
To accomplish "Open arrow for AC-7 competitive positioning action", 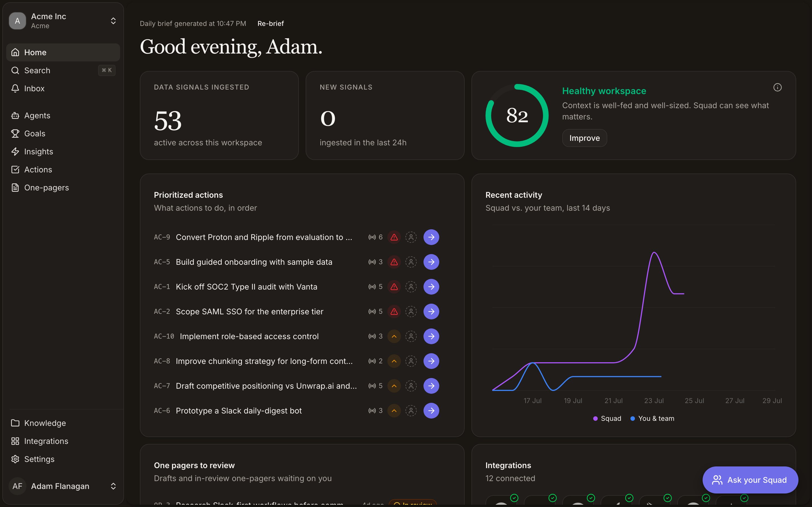I will [x=431, y=386].
